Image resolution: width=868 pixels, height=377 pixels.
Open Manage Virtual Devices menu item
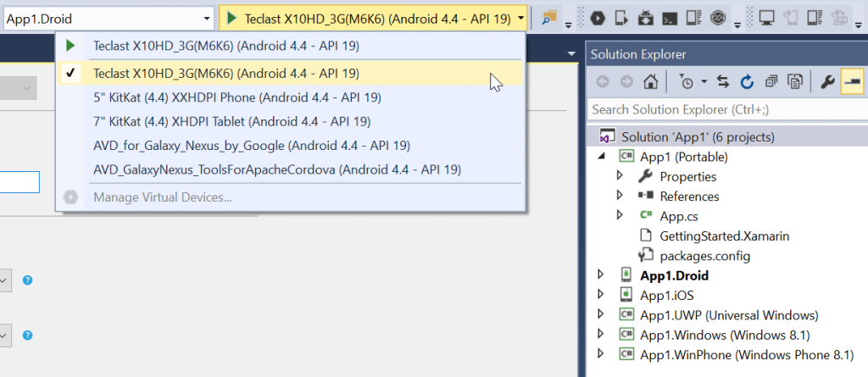(x=290, y=197)
